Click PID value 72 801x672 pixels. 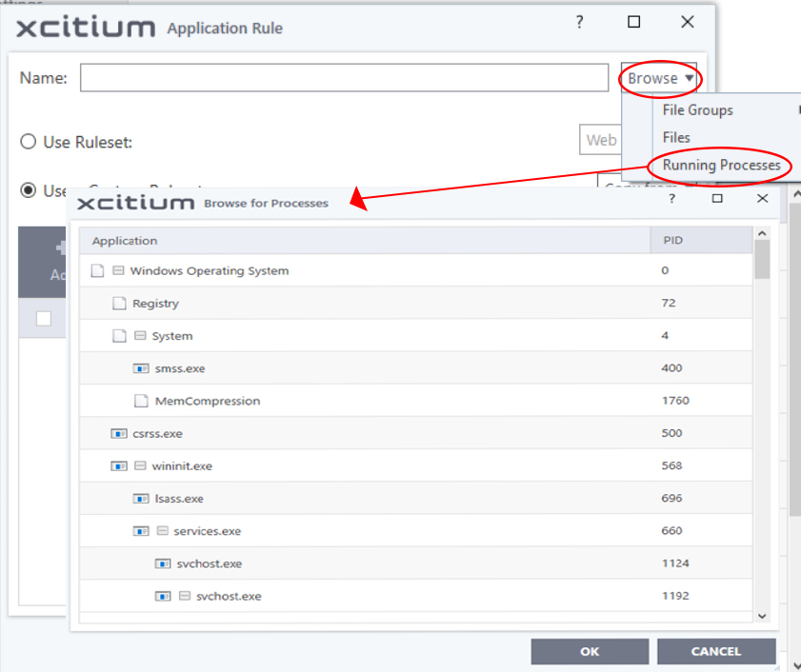click(669, 303)
